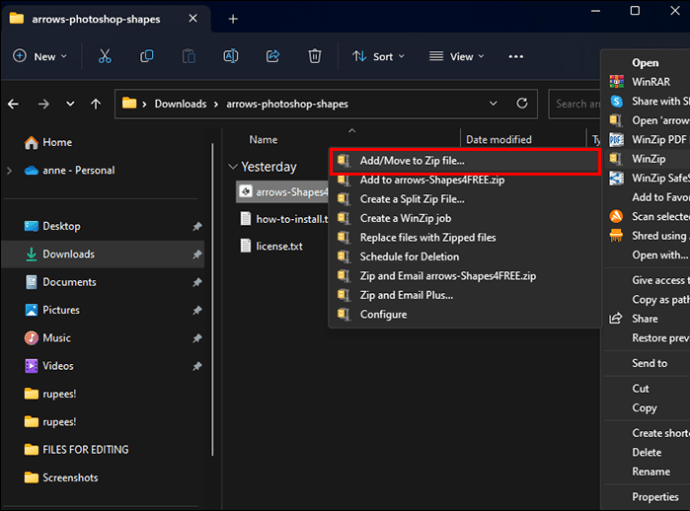
Task: Select Add/Move to Zip file option
Action: point(412,160)
